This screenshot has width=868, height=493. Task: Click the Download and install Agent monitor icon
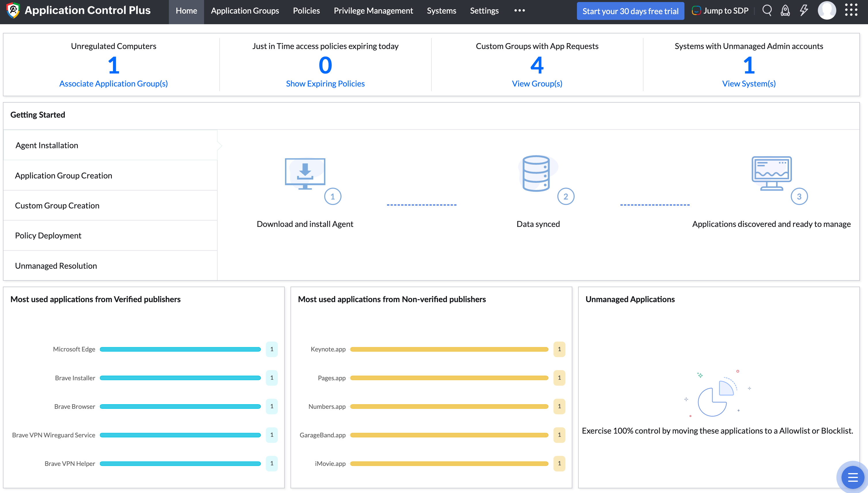[x=305, y=174]
